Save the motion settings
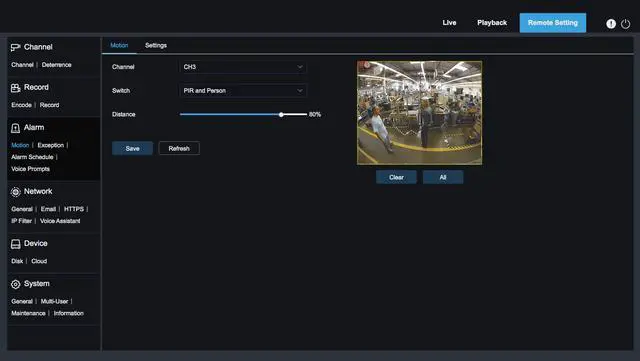Screen dimensions: 640x361 (132, 148)
